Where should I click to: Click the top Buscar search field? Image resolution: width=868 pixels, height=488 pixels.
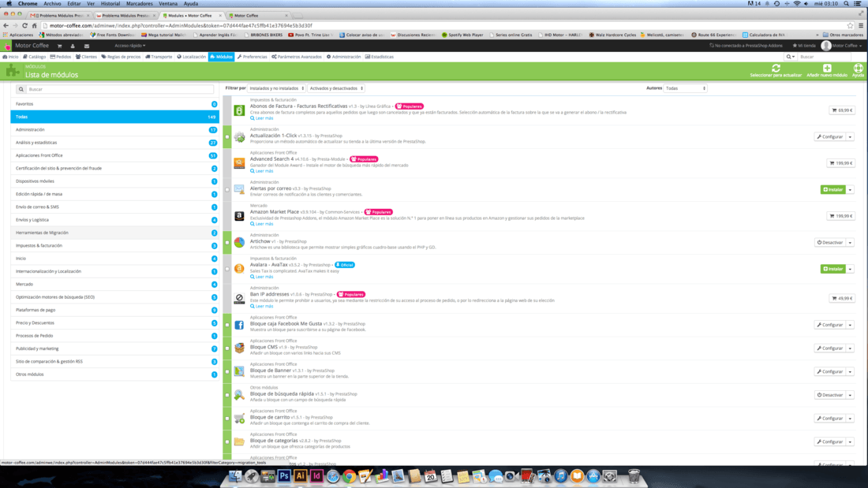click(825, 57)
